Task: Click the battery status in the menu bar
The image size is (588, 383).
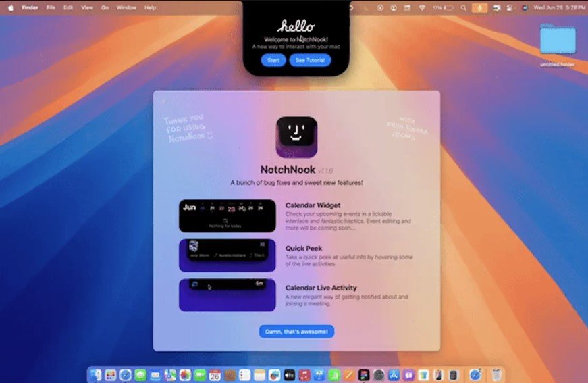Action: pos(443,7)
